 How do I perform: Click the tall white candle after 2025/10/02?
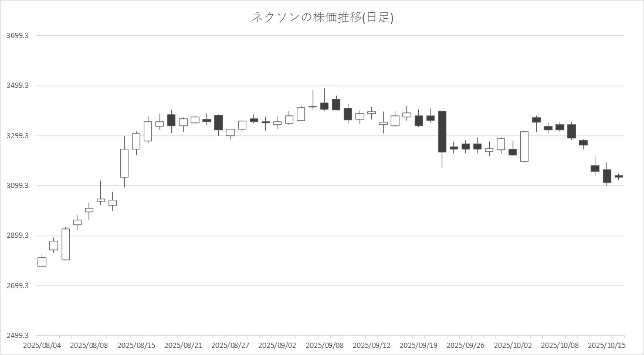(524, 146)
